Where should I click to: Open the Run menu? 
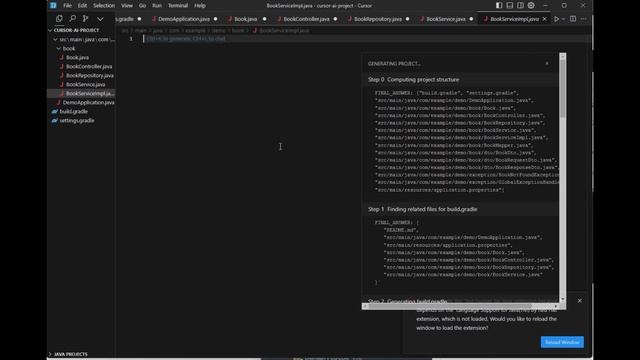pyautogui.click(x=157, y=6)
